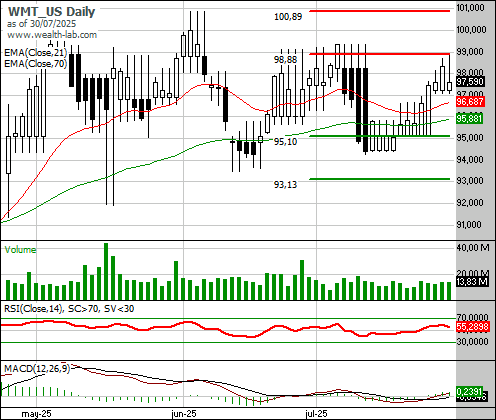
Task: Click the may-25 date axis label
Action: pos(36,414)
